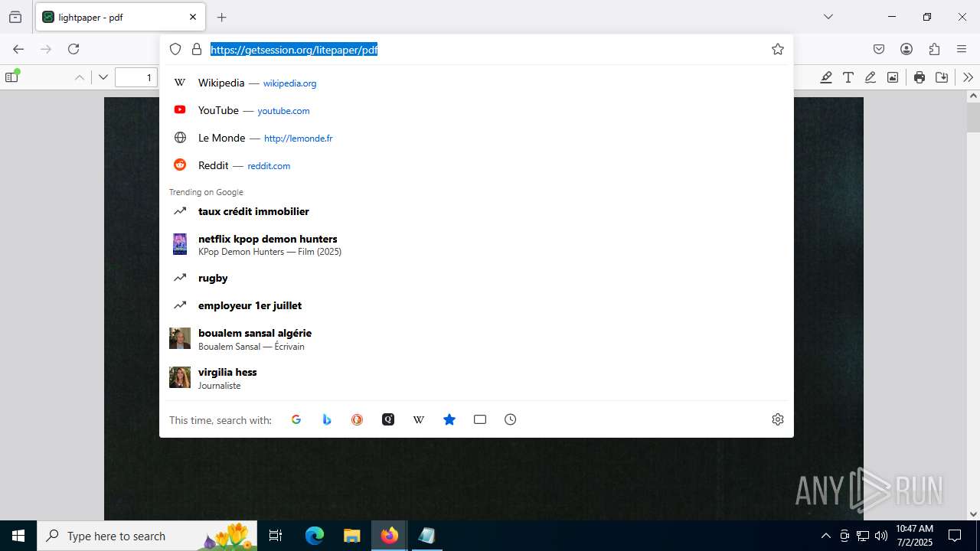Screen dimensions: 980x551
Task: Select trending search employeur 1er juillet
Action: click(x=476, y=305)
